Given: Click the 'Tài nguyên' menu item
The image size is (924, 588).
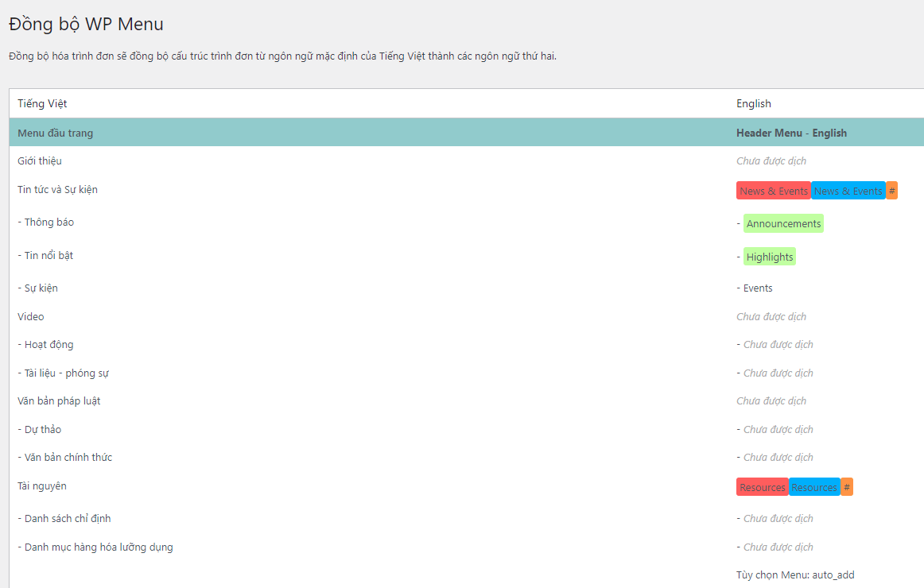Looking at the screenshot, I should pyautogui.click(x=42, y=486).
